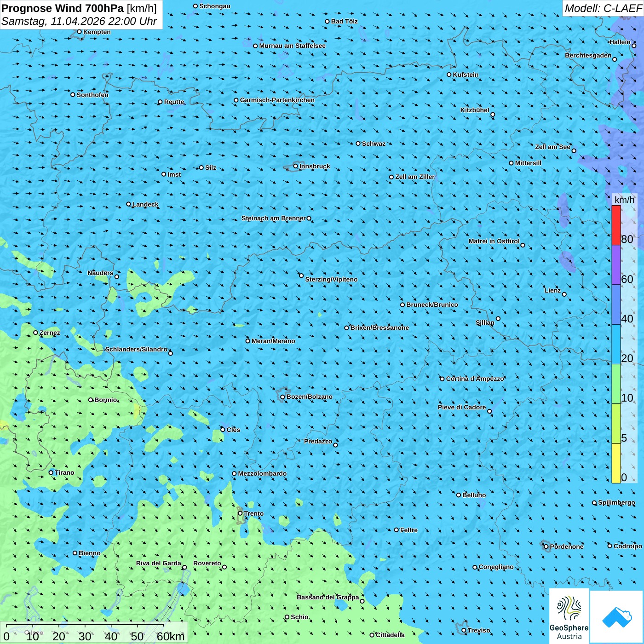Click the 'Riva del Garda' label
The image size is (644, 644).
click(x=159, y=563)
